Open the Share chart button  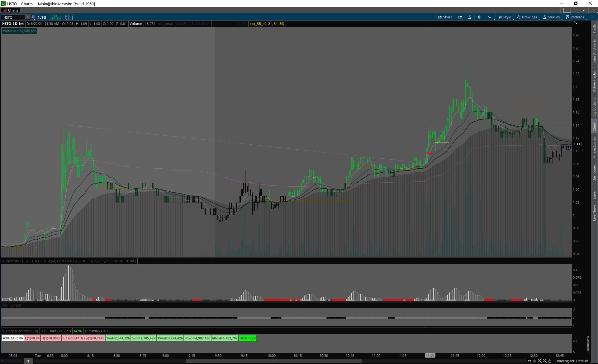tap(445, 17)
